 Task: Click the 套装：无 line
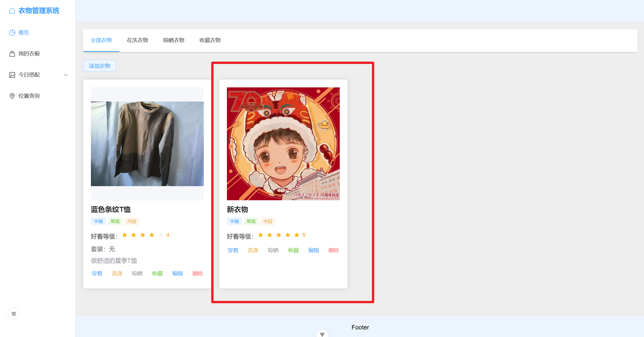point(103,249)
